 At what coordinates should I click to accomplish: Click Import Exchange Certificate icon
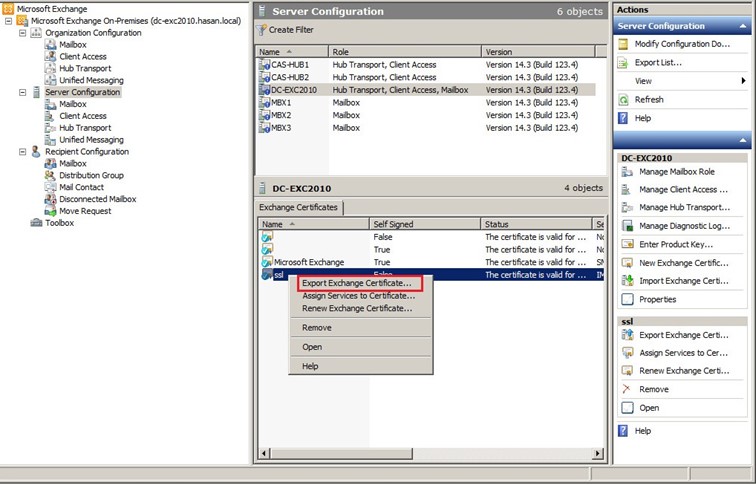click(x=627, y=281)
